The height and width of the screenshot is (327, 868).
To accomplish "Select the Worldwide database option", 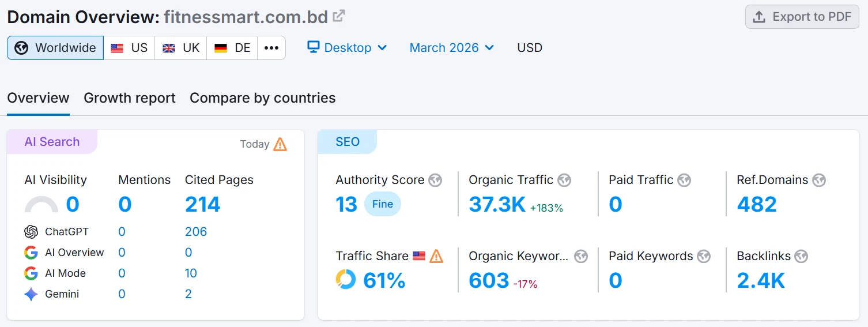I will point(55,48).
